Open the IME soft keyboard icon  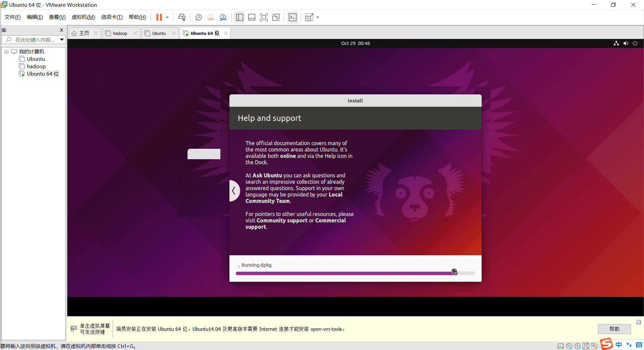click(x=639, y=345)
